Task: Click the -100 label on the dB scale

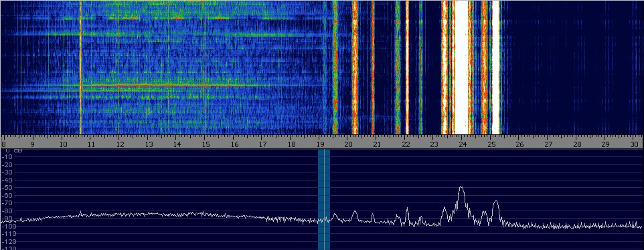Action: [7, 226]
